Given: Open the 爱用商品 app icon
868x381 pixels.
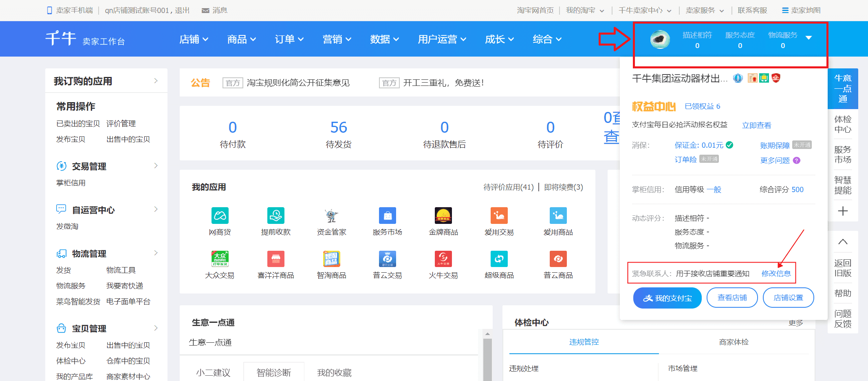Looking at the screenshot, I should coord(558,215).
